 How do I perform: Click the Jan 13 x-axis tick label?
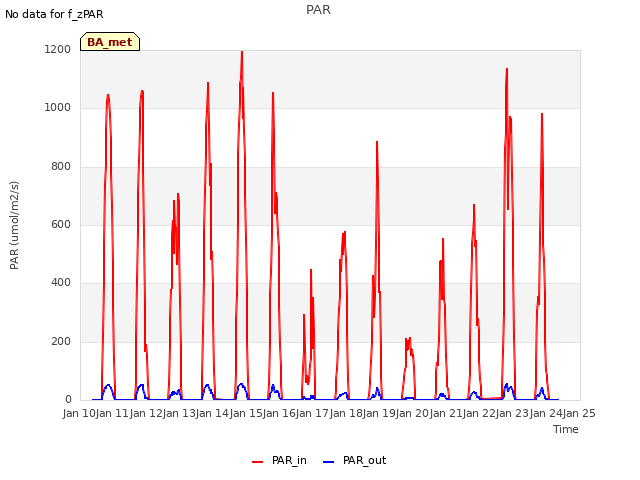click(179, 413)
